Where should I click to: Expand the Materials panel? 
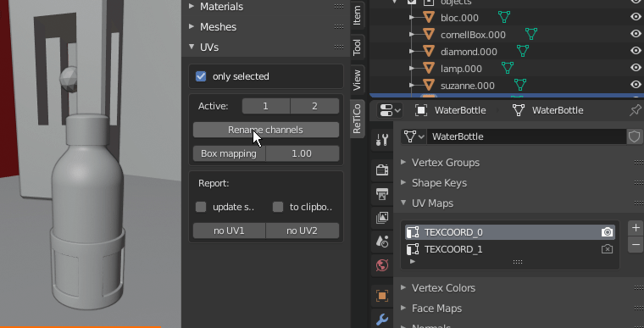click(192, 6)
